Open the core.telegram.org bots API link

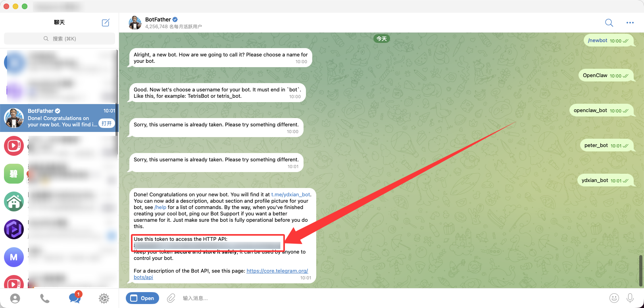pyautogui.click(x=277, y=271)
